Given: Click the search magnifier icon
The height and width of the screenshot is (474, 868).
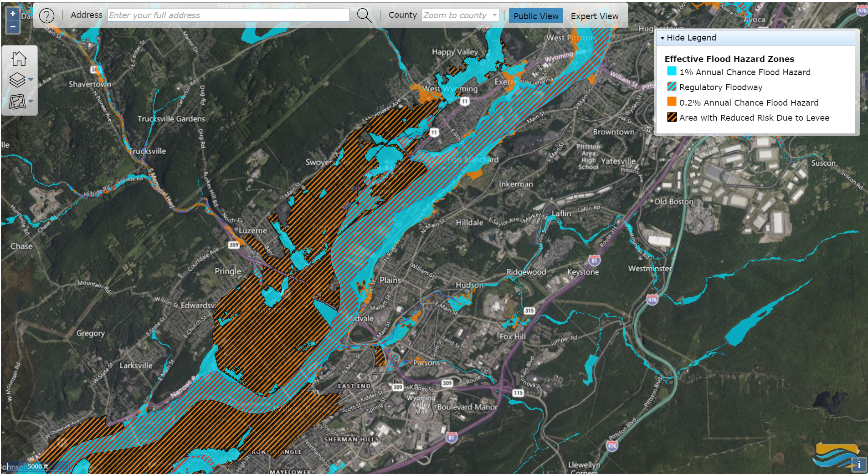Looking at the screenshot, I should click(x=363, y=15).
